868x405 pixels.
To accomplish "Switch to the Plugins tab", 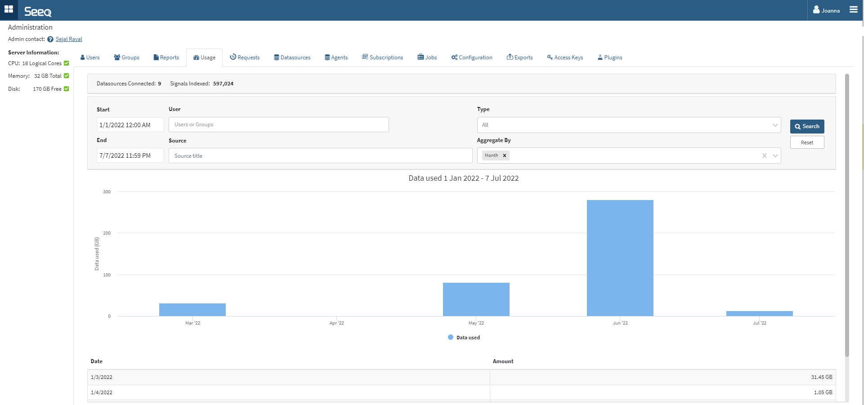I will click(609, 58).
